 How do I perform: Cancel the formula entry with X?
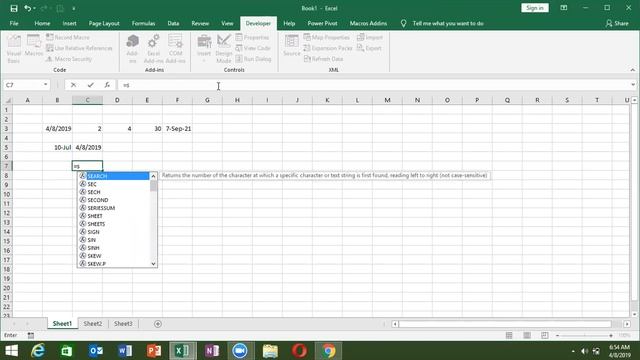73,85
